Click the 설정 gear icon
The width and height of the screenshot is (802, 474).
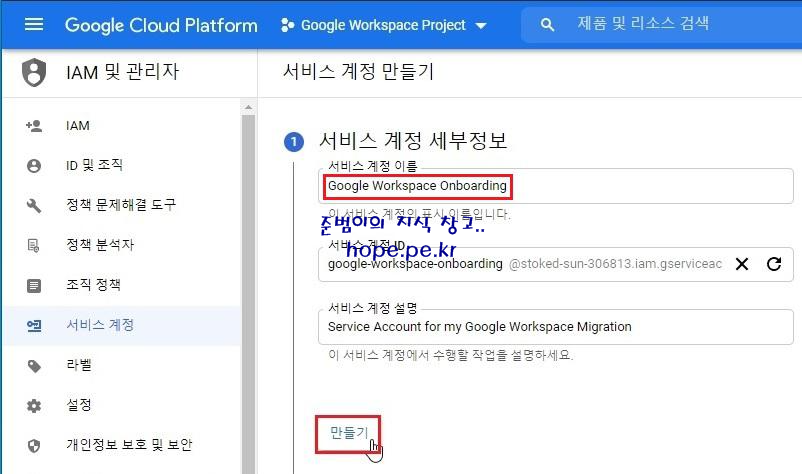[x=34, y=405]
